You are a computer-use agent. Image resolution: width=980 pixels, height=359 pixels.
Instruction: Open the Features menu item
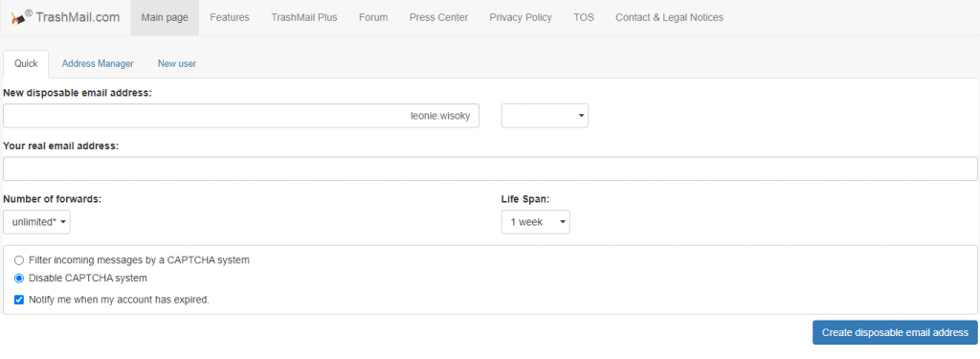[x=230, y=17]
